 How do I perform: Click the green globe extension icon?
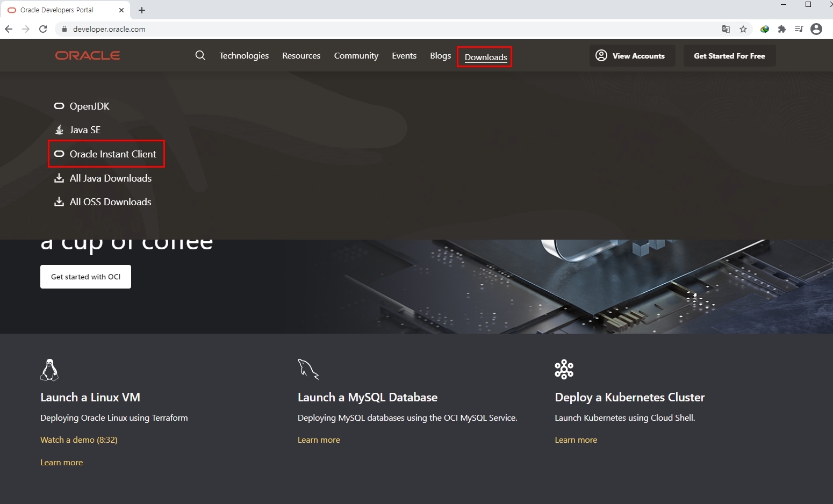click(x=765, y=29)
